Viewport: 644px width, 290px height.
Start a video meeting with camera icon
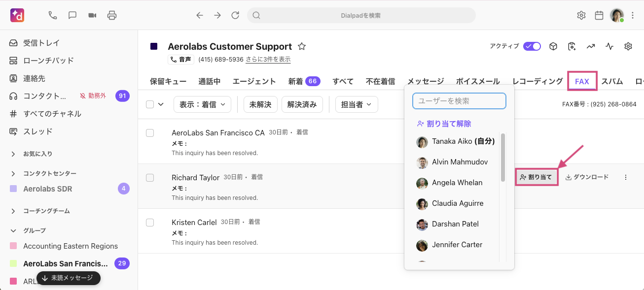92,15
